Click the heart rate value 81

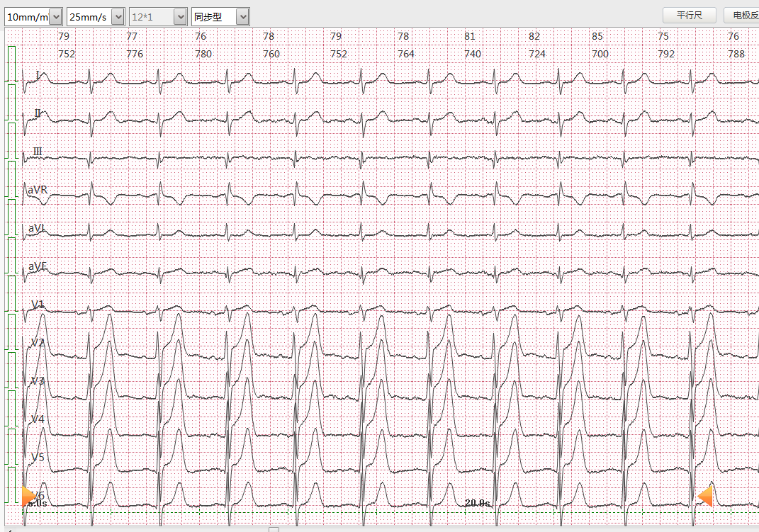470,36
